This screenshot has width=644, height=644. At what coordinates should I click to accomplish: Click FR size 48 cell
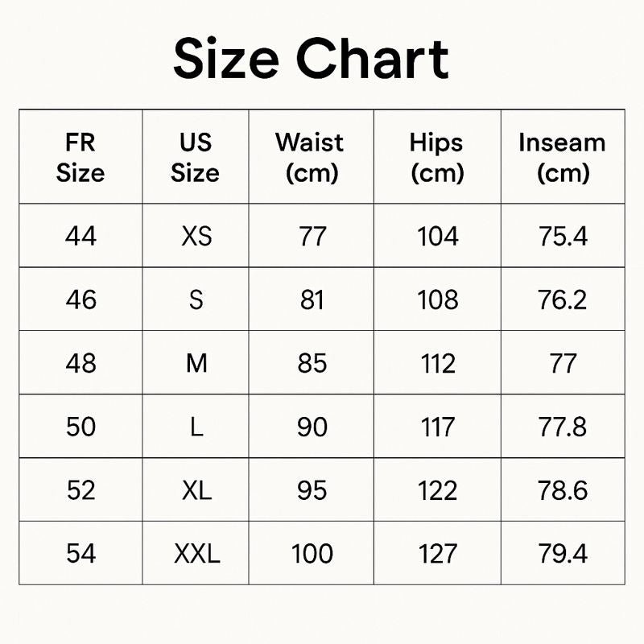pyautogui.click(x=80, y=363)
